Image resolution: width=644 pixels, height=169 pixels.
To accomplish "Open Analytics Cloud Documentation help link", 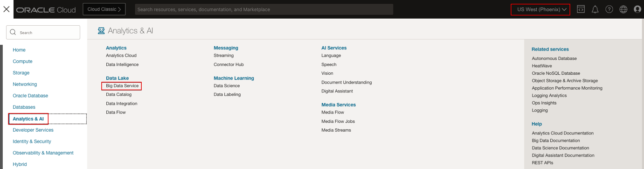I will pyautogui.click(x=563, y=133).
